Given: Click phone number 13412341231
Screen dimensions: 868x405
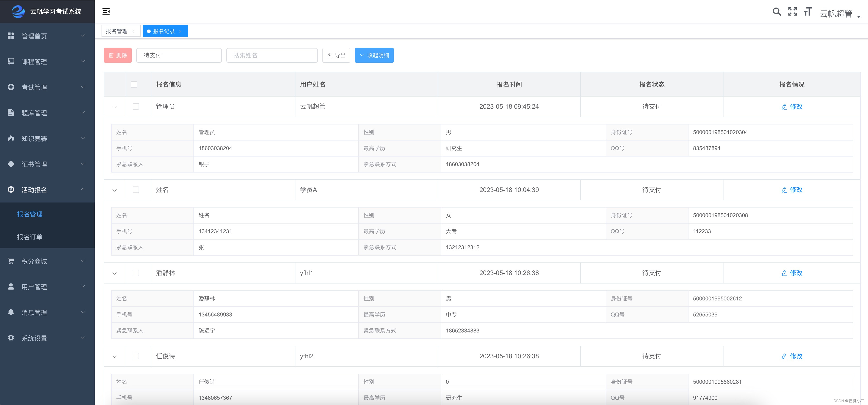Looking at the screenshot, I should point(215,231).
